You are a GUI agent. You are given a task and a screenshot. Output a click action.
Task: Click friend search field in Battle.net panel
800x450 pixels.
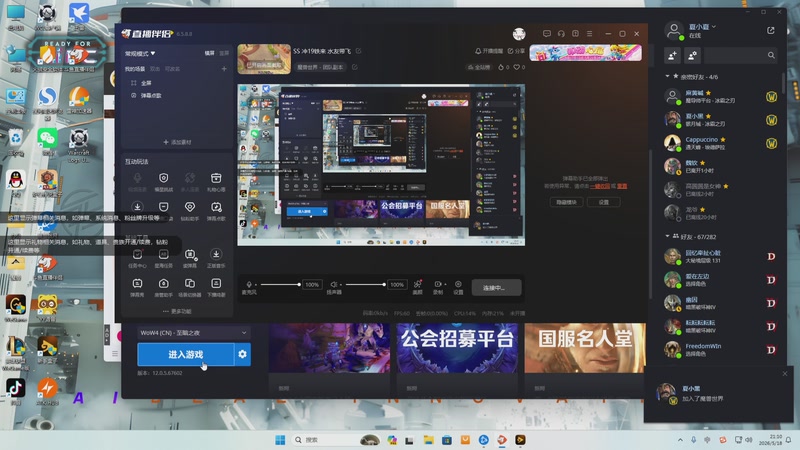coord(740,55)
